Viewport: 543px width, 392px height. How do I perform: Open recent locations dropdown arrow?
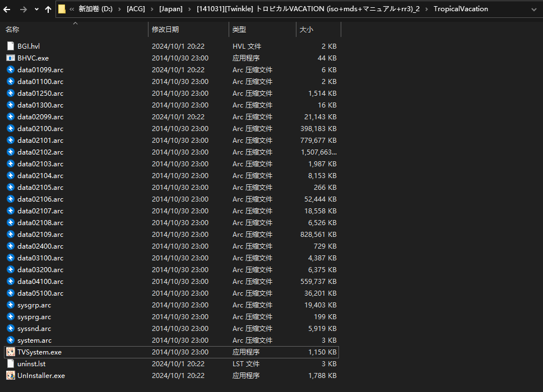point(37,10)
